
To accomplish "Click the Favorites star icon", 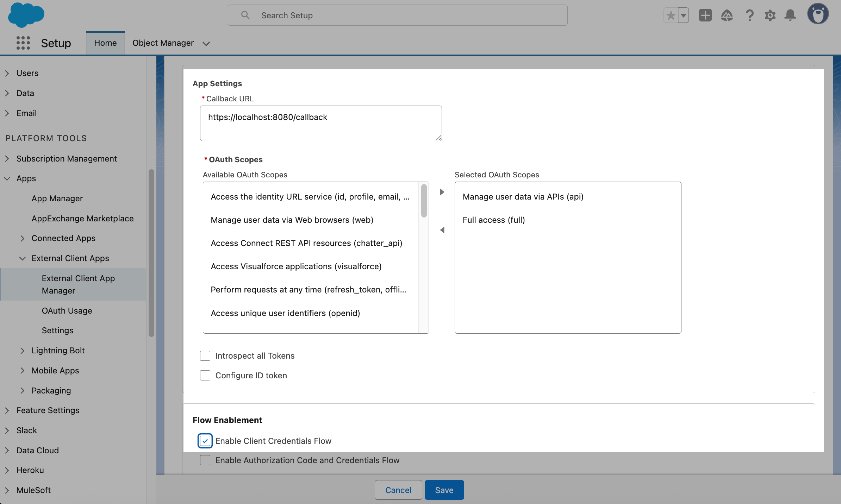I will coord(671,15).
